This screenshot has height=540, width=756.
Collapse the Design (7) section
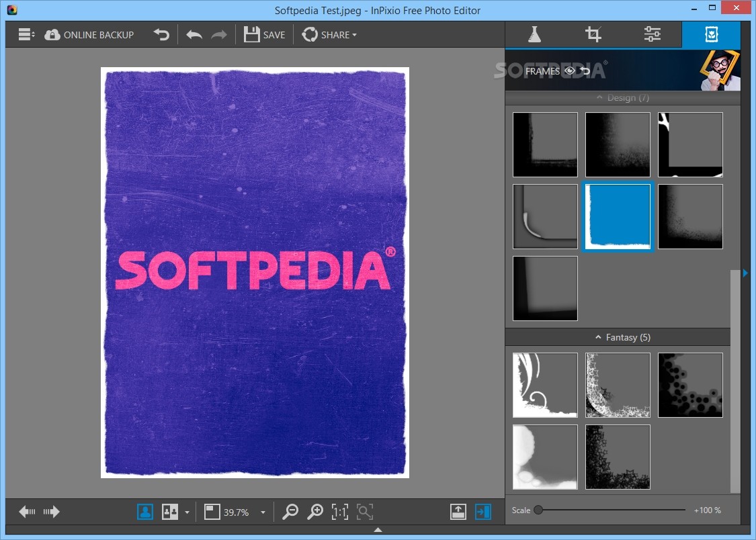coord(622,98)
